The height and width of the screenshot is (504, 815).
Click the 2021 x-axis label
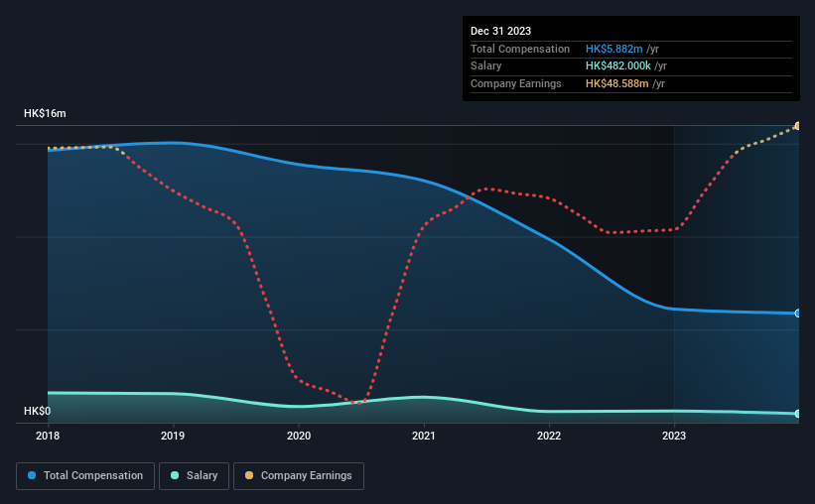424,436
